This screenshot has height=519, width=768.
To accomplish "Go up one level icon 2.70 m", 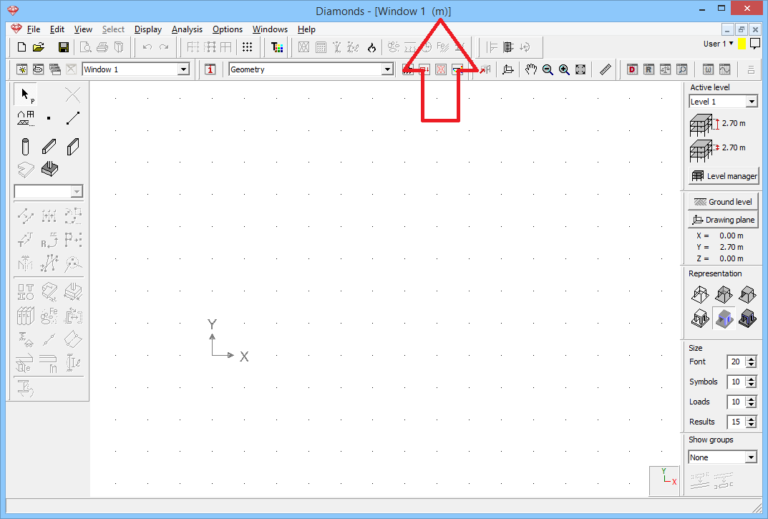I will click(703, 125).
